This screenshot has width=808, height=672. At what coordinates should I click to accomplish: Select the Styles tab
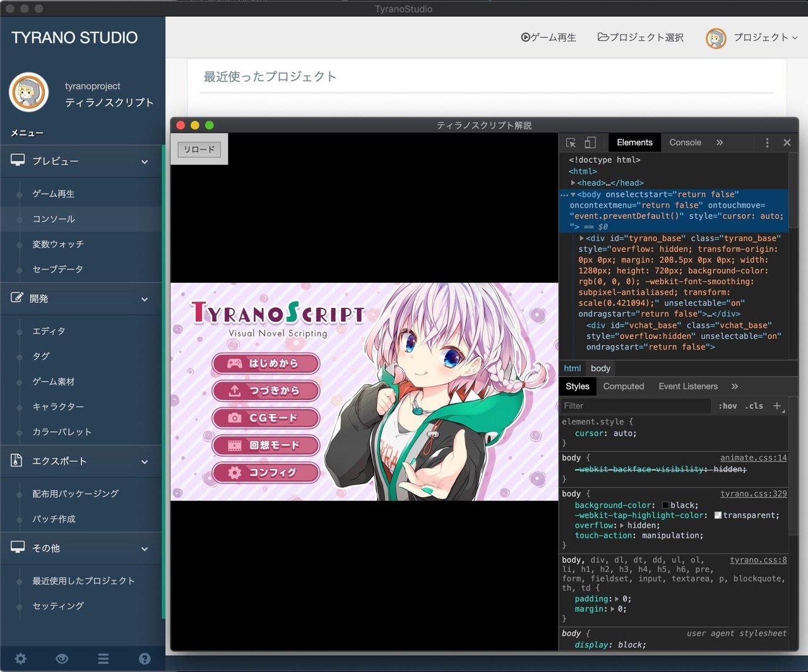click(577, 386)
